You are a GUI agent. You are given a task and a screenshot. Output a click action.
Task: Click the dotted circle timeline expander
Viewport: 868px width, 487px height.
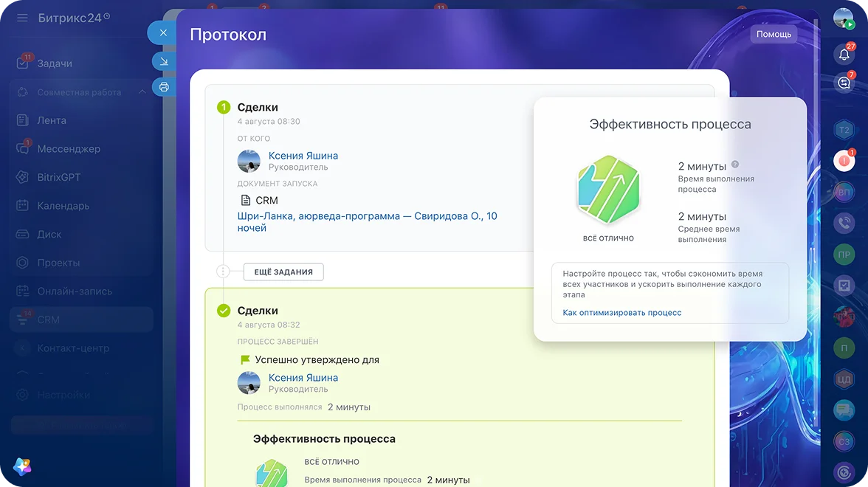click(223, 272)
